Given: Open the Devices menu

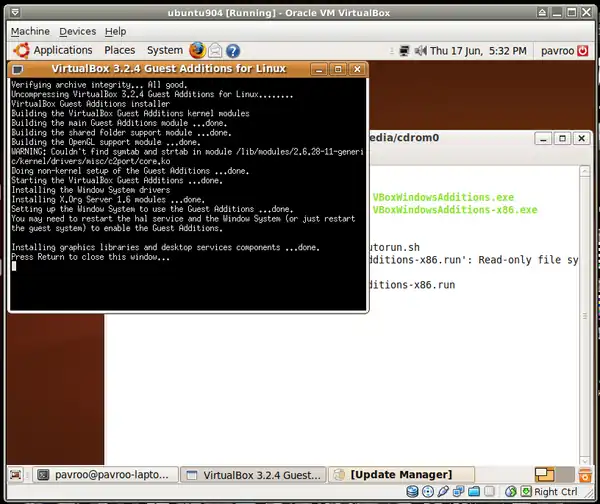Looking at the screenshot, I should [77, 31].
